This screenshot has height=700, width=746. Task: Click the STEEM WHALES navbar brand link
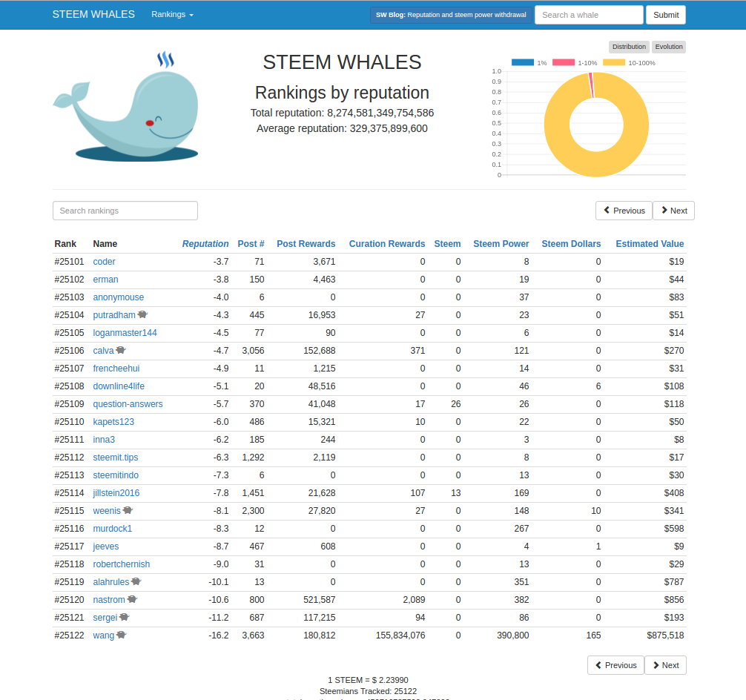coord(93,14)
